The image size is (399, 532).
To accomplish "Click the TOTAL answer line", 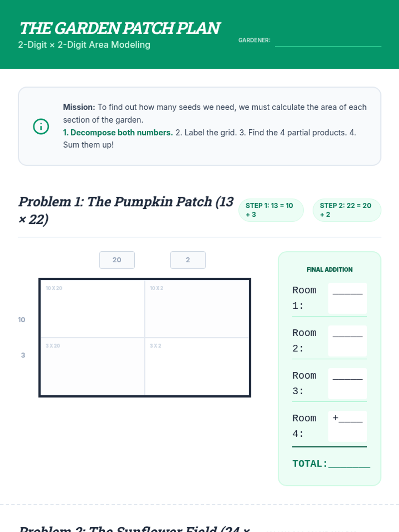I will tap(349, 464).
